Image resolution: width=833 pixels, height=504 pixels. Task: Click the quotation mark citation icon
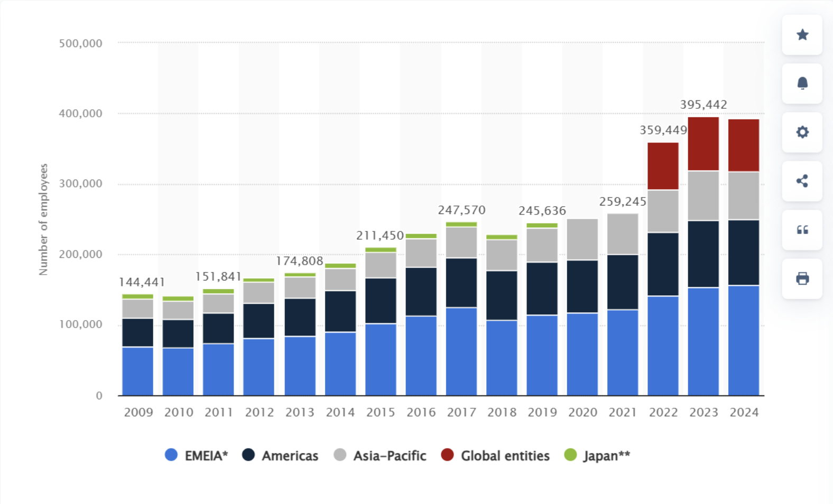[802, 230]
